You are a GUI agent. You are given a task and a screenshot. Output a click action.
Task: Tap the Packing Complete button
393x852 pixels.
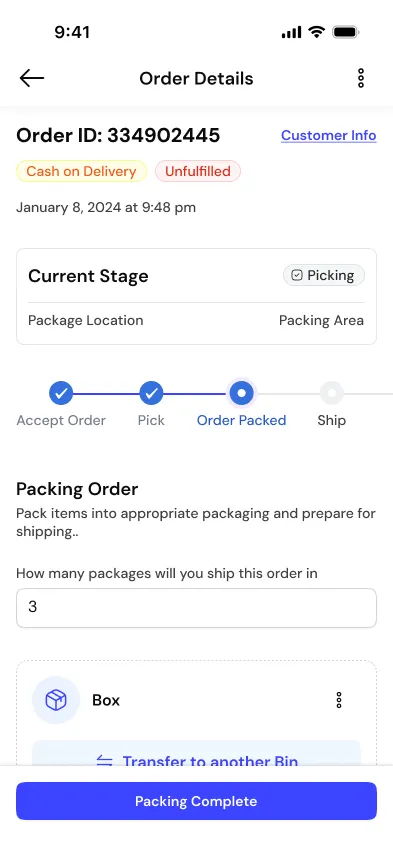click(196, 801)
